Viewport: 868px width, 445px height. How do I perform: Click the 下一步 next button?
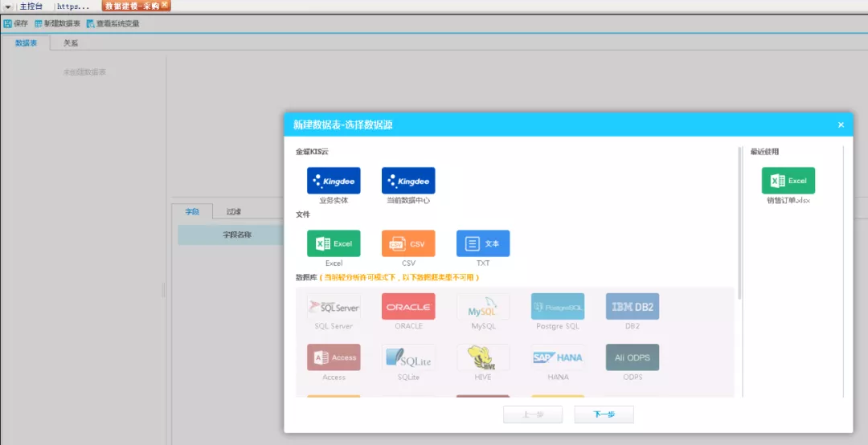click(604, 414)
